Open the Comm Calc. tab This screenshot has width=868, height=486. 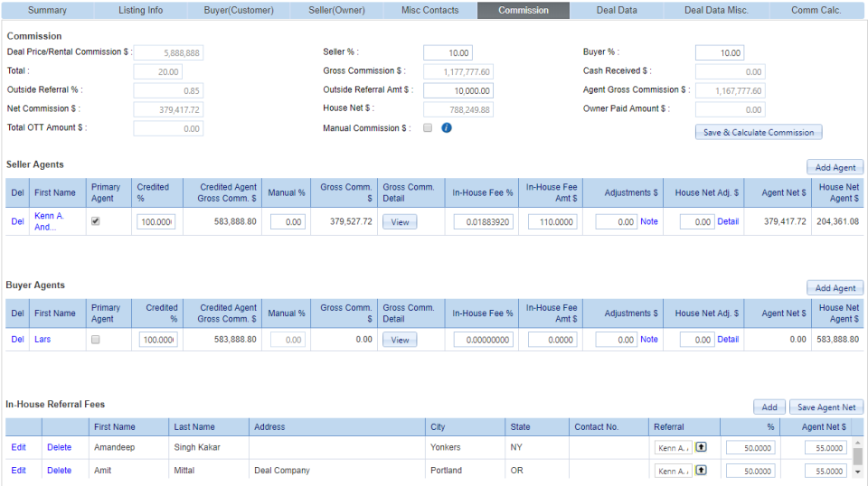(816, 10)
